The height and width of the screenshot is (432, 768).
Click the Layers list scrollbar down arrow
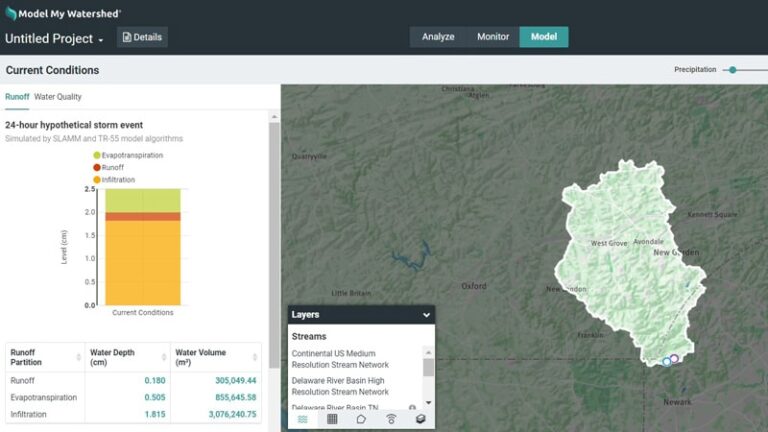(429, 403)
